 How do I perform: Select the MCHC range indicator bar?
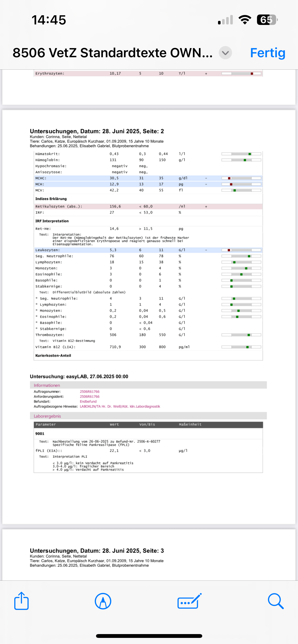[x=241, y=178]
